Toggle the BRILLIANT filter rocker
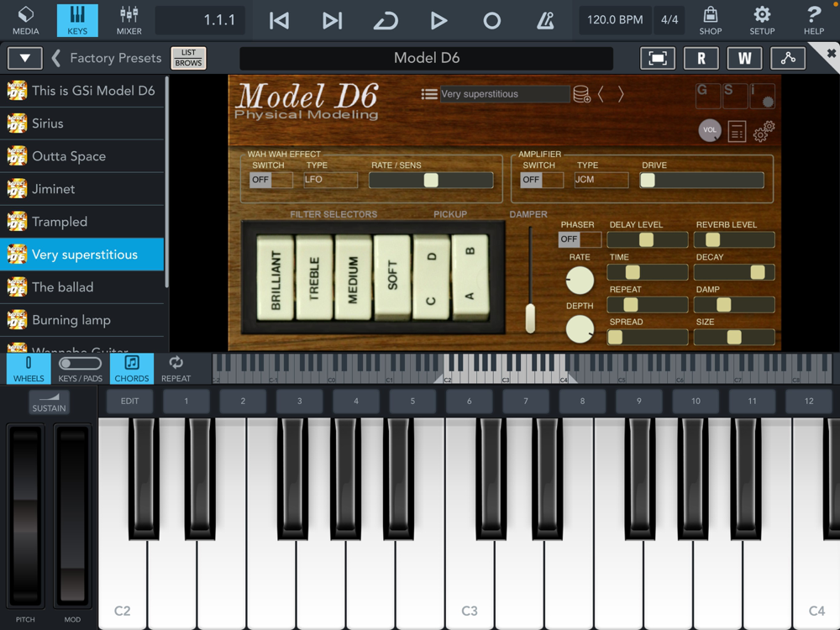This screenshot has width=840, height=630. click(x=276, y=279)
